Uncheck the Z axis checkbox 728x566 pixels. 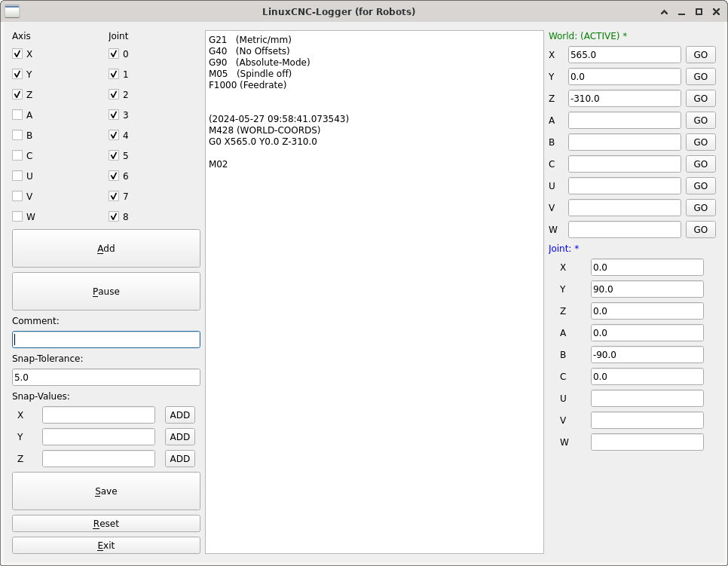point(17,95)
